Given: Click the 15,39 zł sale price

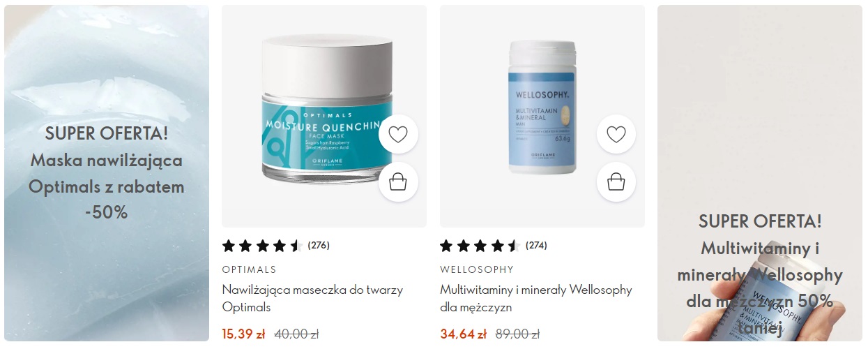Looking at the screenshot, I should coord(243,334).
